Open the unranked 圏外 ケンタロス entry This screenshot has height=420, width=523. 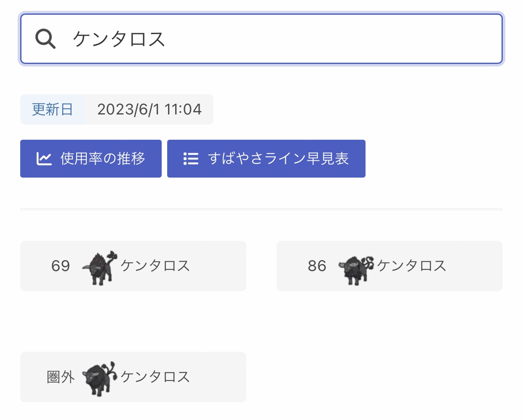tap(133, 377)
